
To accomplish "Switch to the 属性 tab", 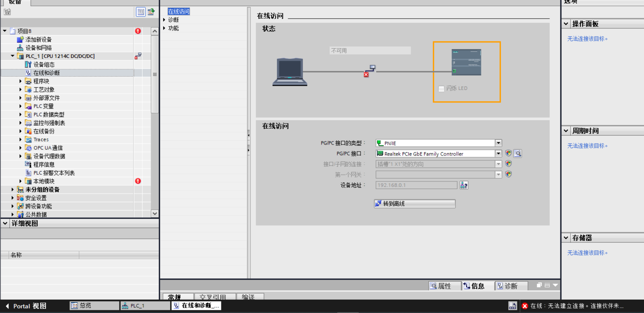I will [444, 286].
